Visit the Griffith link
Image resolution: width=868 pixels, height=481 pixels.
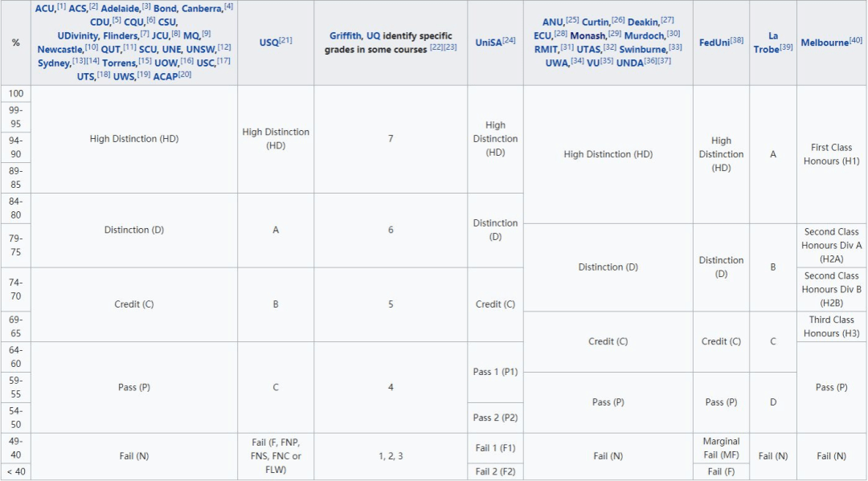tap(346, 36)
